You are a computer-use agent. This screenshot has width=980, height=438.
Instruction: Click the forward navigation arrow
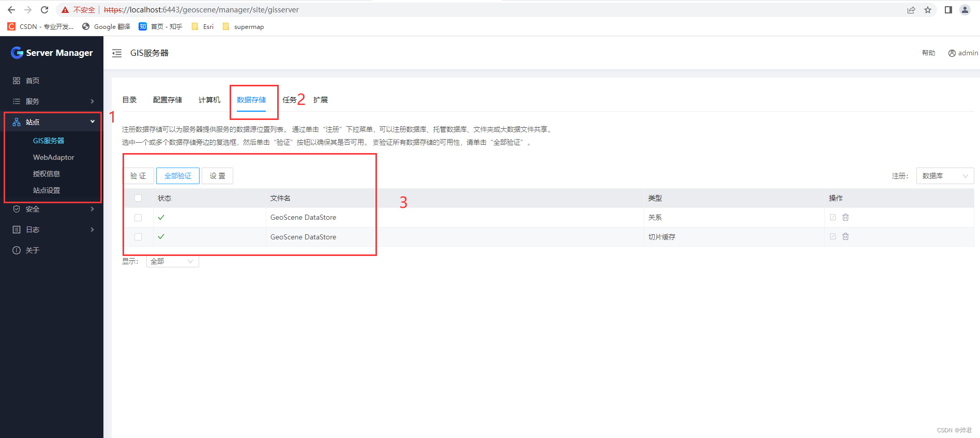click(28, 10)
